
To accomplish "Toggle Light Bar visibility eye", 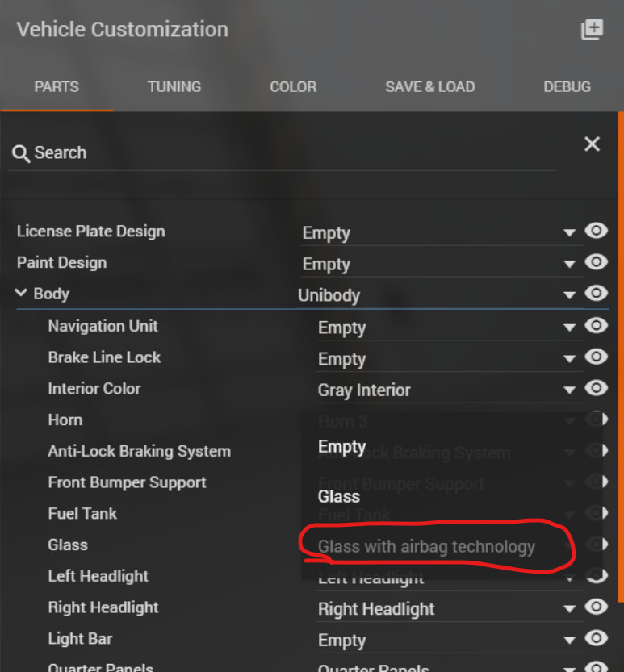I will pyautogui.click(x=596, y=639).
